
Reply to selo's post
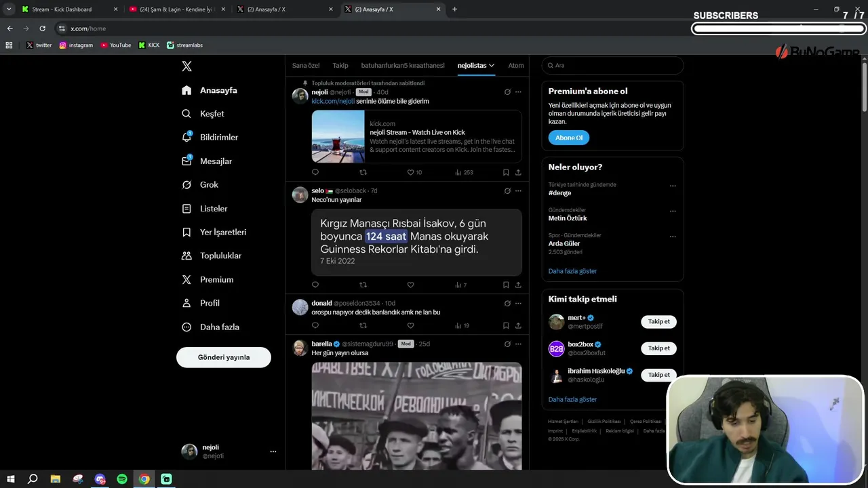315,285
